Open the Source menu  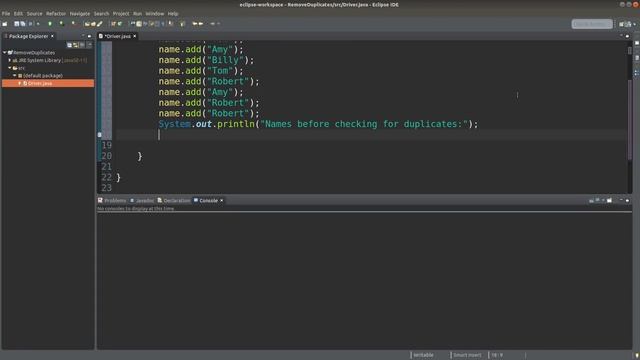[34, 13]
